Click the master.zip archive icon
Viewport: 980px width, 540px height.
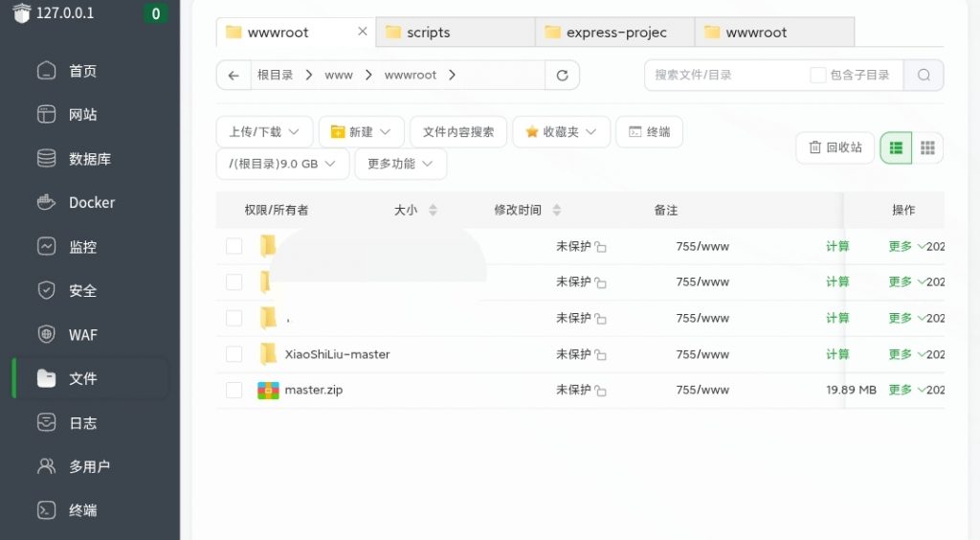[x=268, y=390]
